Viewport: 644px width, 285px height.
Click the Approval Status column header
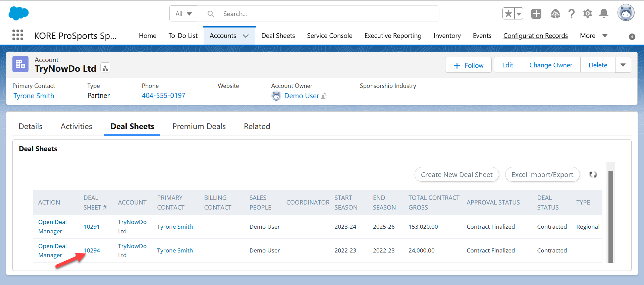pyautogui.click(x=493, y=203)
